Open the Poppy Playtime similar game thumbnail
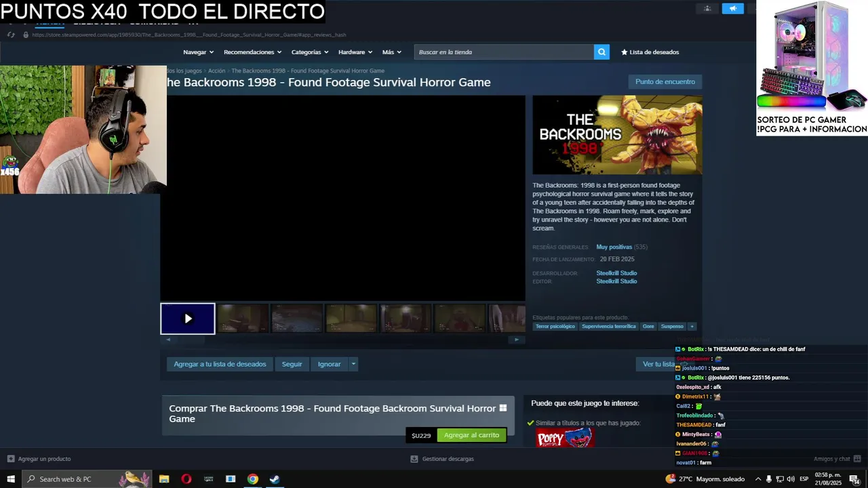 coord(565,438)
